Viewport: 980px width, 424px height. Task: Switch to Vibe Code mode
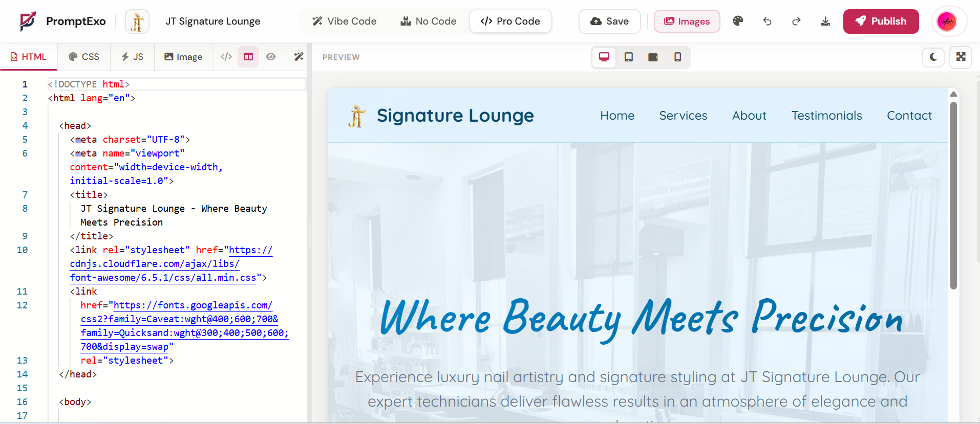click(345, 21)
